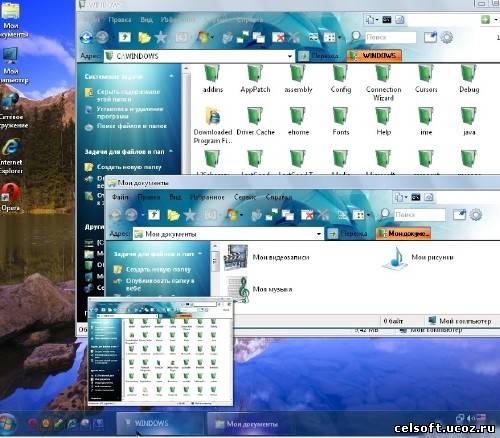Select the AppPatch folder
Image resolution: width=500 pixels, height=438 pixels.
pos(255,79)
